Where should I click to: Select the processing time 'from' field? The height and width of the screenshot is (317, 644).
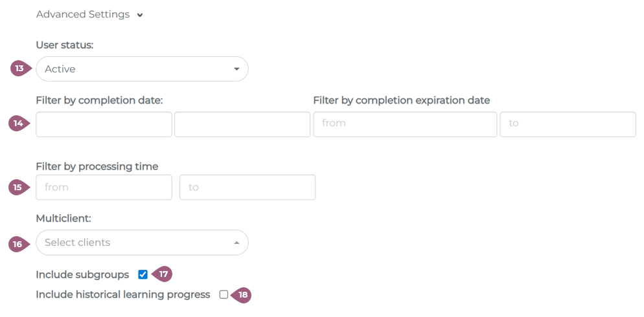click(x=104, y=187)
